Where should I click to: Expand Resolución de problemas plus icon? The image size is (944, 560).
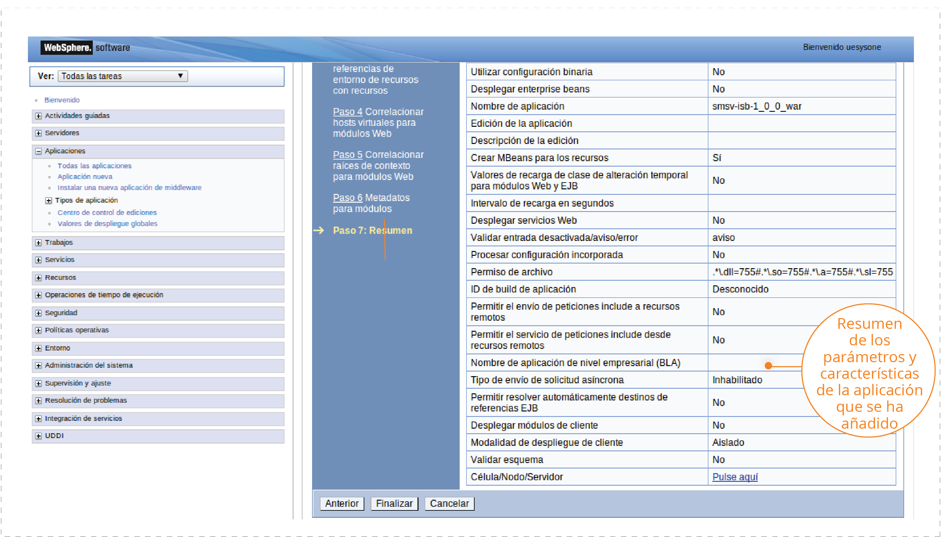[x=39, y=401]
